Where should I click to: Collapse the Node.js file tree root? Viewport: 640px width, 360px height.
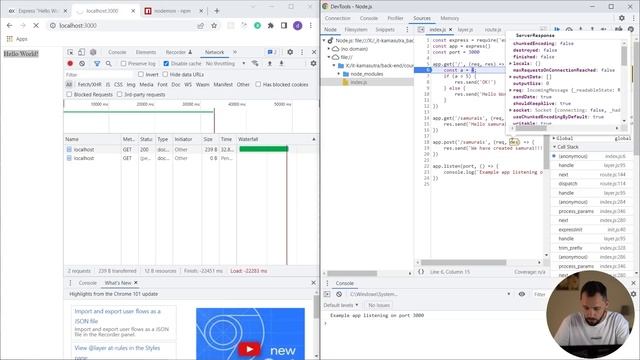pyautogui.click(x=325, y=40)
